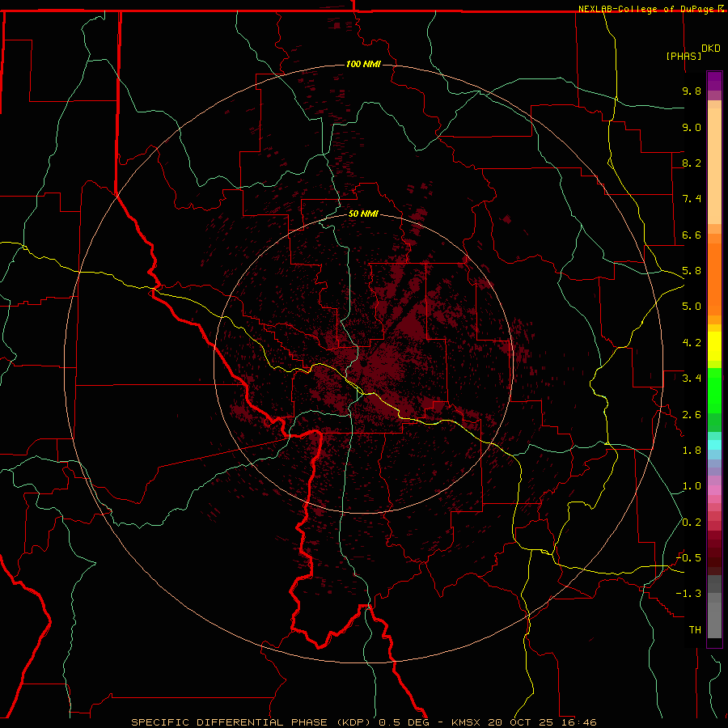
Task: Click the 3.4 scale value
Action: (x=692, y=379)
